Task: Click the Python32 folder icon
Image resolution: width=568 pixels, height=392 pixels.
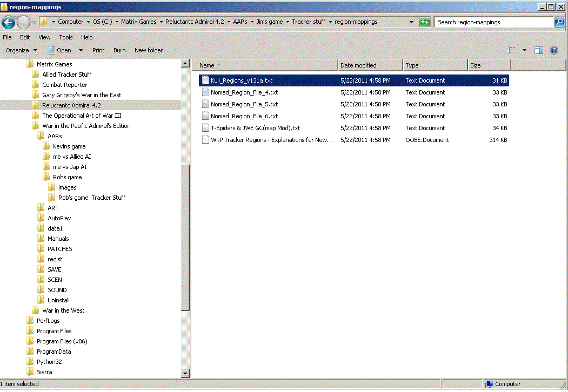Action: pyautogui.click(x=30, y=361)
